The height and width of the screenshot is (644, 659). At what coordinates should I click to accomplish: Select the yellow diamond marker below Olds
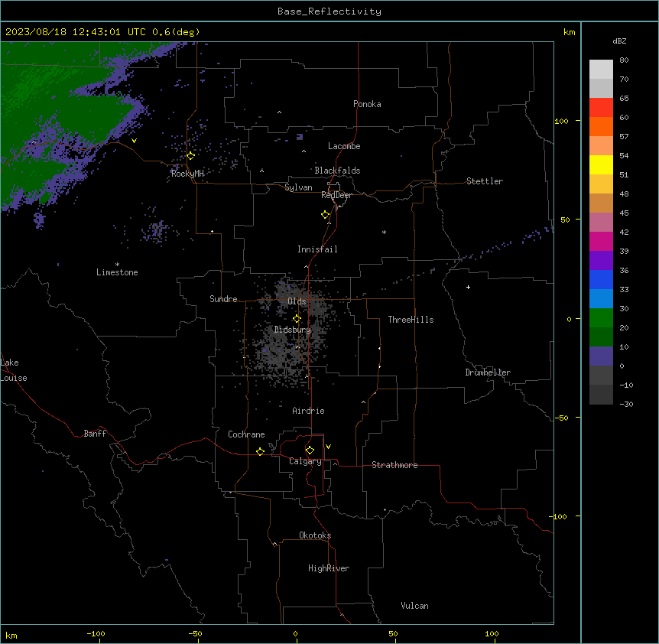(297, 319)
